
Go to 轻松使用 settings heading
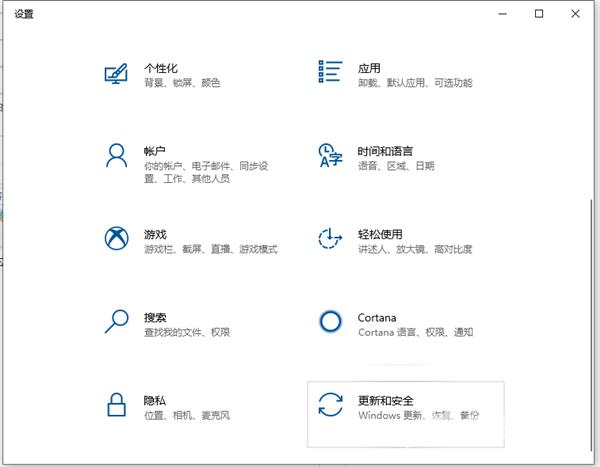380,234
